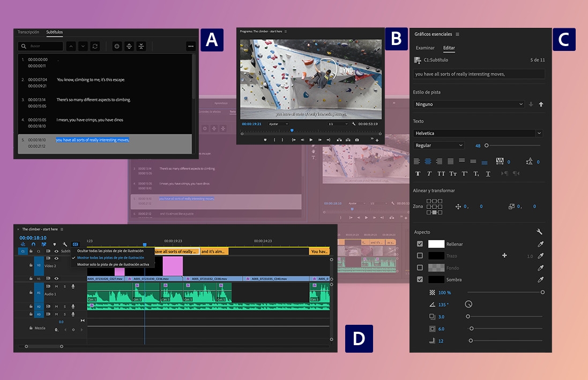
Task: Open 1/2 playback resolution dropdown
Action: click(338, 124)
